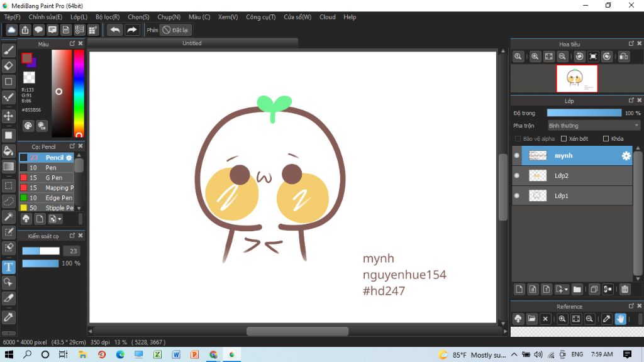Open Microsoft Word from the taskbar

tap(176, 354)
